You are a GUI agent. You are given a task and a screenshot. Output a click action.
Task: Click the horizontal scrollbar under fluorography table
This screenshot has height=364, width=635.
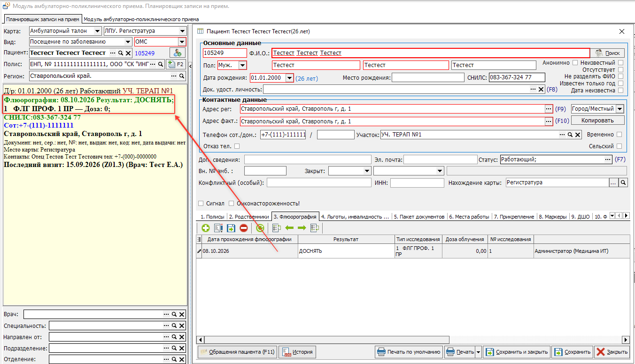pos(413,340)
